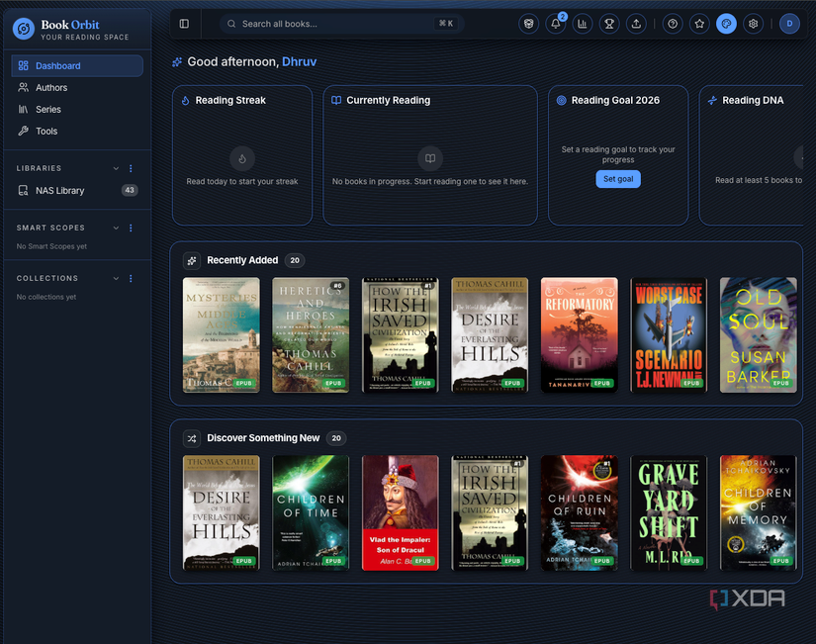The width and height of the screenshot is (816, 644).
Task: Toggle the sidebar panel icon
Action: [x=184, y=24]
